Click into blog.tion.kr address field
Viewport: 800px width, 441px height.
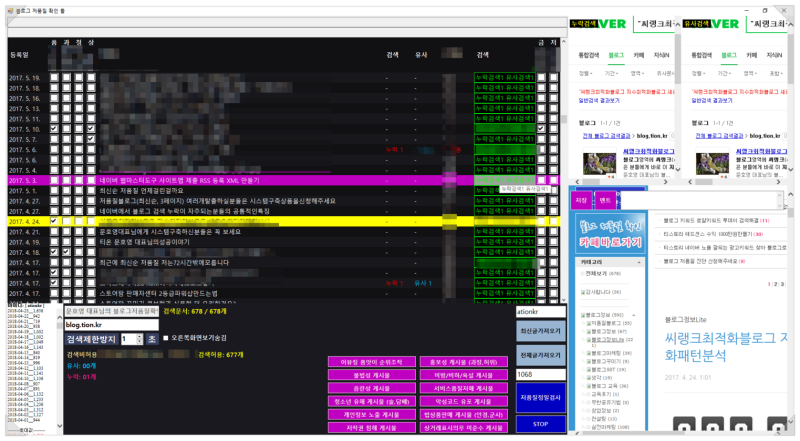112,325
